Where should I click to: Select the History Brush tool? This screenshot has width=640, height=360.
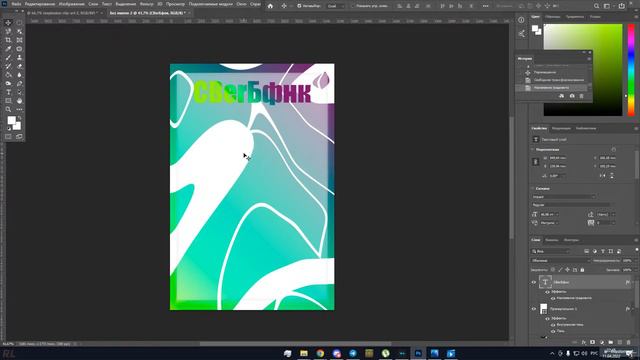pyautogui.click(x=8, y=66)
